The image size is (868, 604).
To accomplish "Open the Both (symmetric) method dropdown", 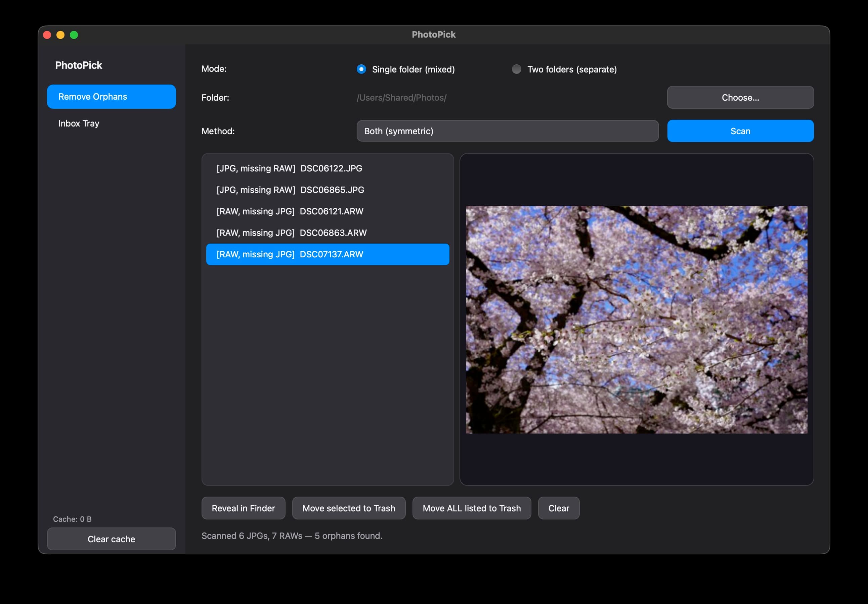I will [x=507, y=131].
